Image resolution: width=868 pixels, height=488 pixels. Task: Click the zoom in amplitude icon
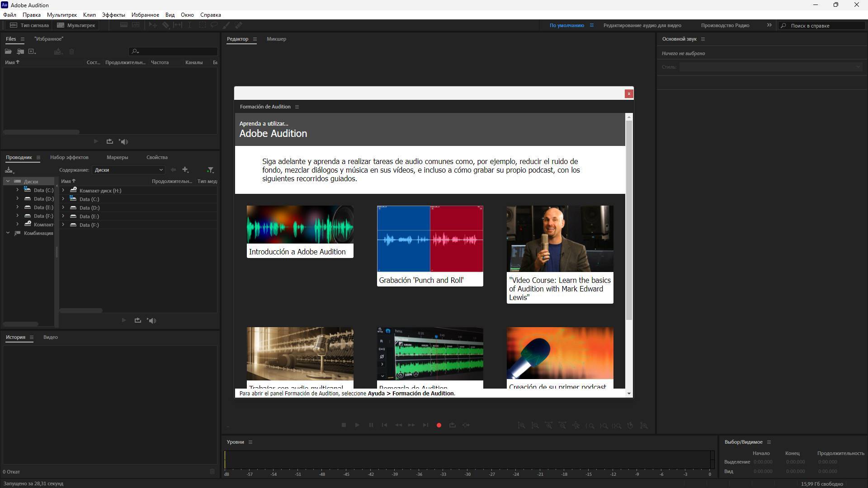tap(521, 426)
